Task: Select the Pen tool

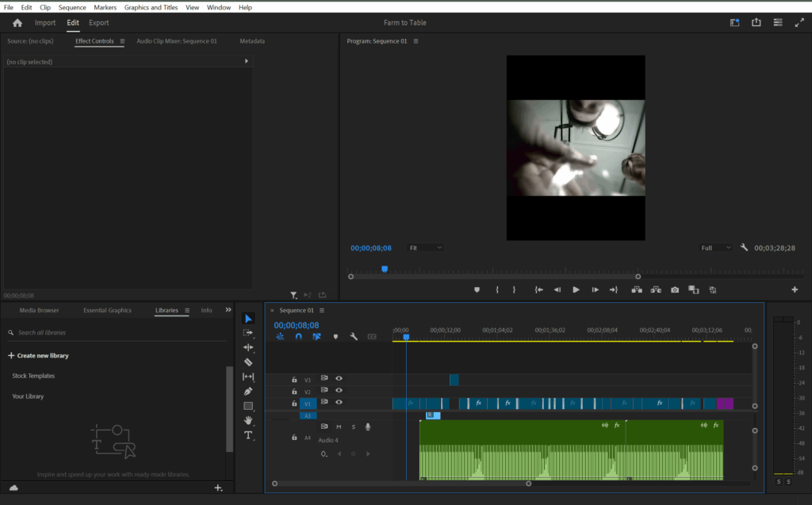Action: pos(248,391)
